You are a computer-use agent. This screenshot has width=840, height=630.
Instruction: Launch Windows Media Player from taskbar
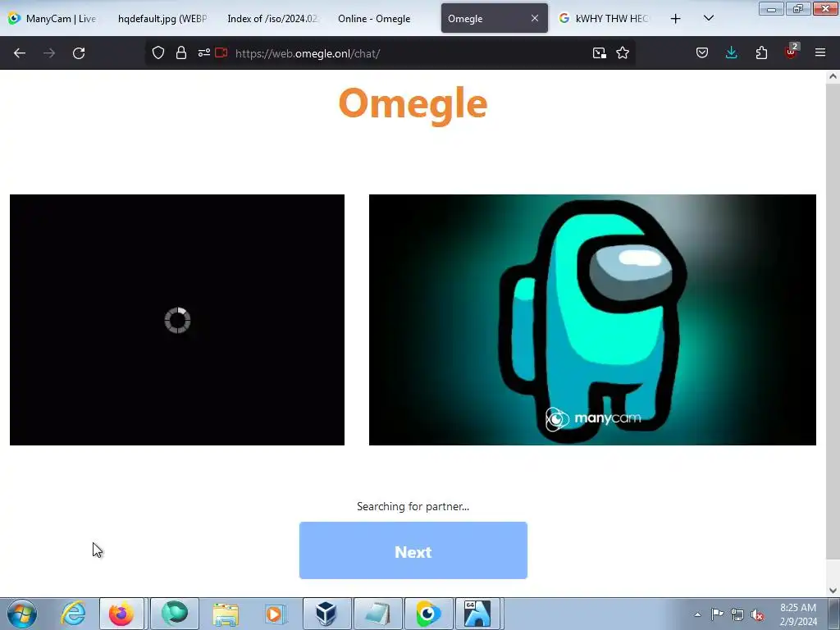coord(276,614)
